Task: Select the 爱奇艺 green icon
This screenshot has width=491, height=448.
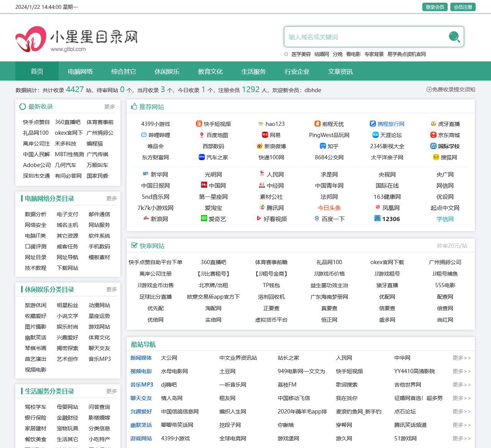Action: click(x=204, y=218)
